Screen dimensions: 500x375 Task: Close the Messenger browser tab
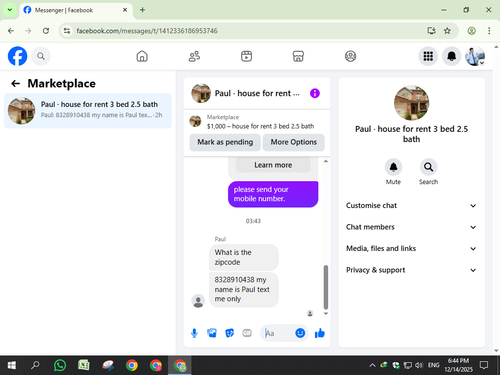[125, 10]
